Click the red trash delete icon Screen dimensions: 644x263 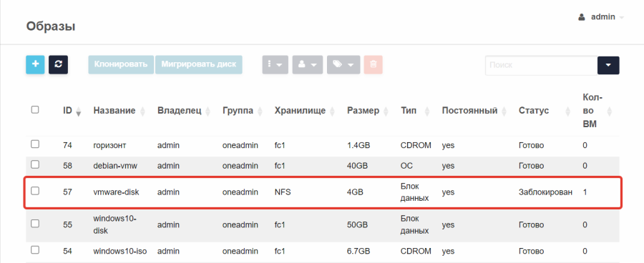tap(373, 64)
